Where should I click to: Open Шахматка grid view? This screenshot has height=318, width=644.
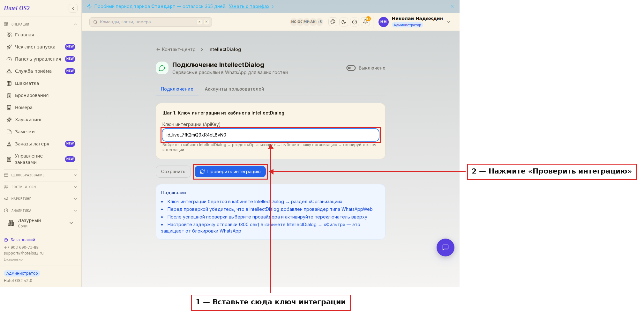[x=41, y=83]
